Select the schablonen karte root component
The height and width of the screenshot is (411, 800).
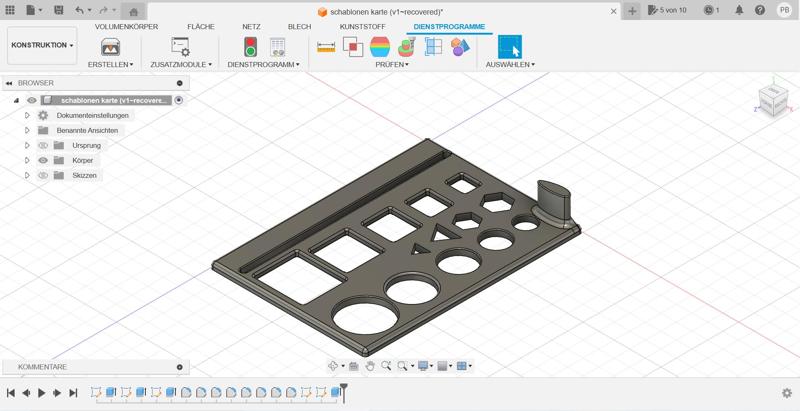tap(113, 100)
